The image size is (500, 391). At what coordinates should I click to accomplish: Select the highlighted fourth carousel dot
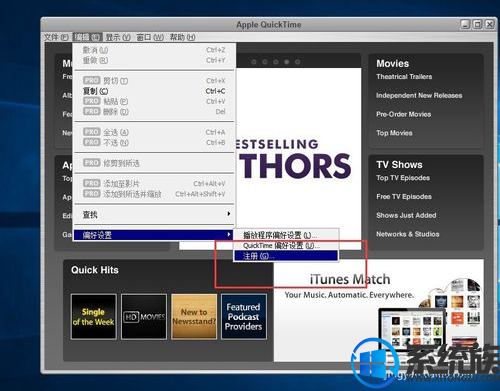(x=286, y=62)
